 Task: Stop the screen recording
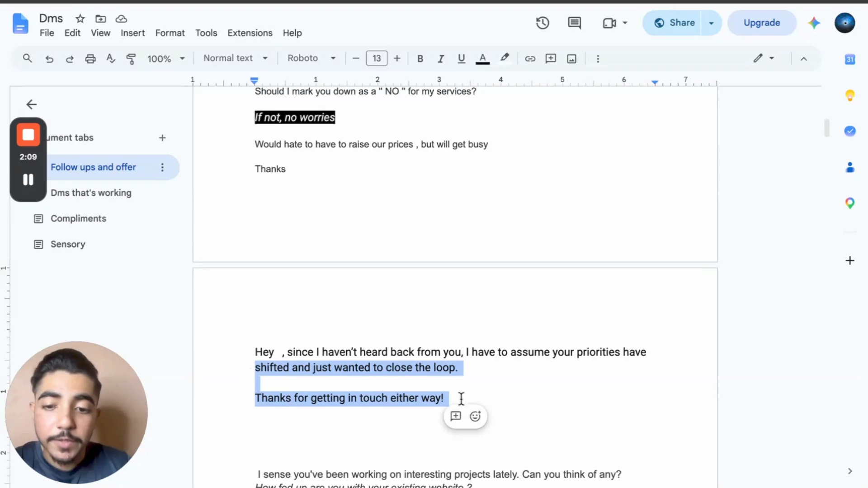(28, 135)
